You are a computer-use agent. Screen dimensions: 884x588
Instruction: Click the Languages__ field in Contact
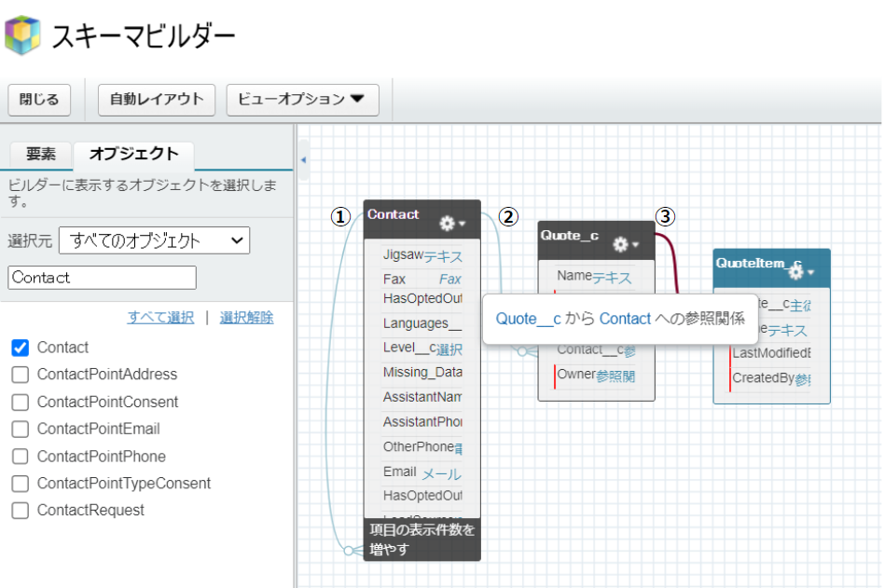pos(422,323)
